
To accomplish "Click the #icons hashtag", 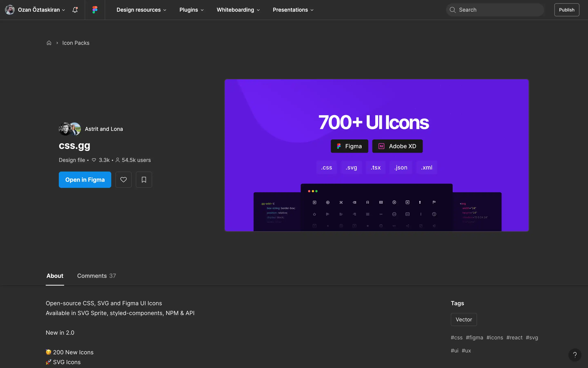I will point(495,338).
